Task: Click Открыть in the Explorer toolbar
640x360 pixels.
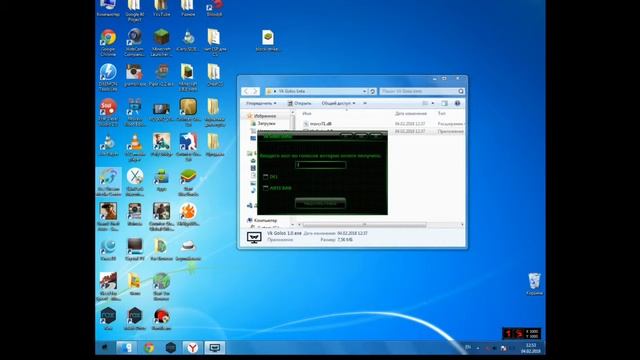Action: coord(299,103)
